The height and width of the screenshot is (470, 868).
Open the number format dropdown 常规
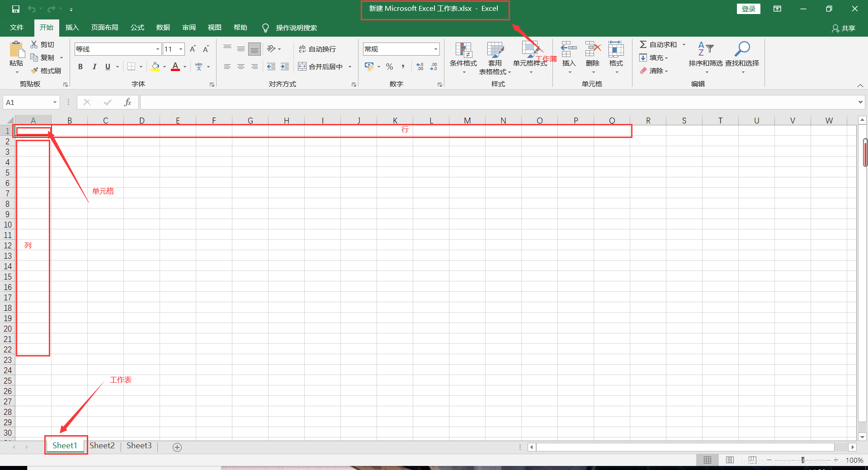436,49
